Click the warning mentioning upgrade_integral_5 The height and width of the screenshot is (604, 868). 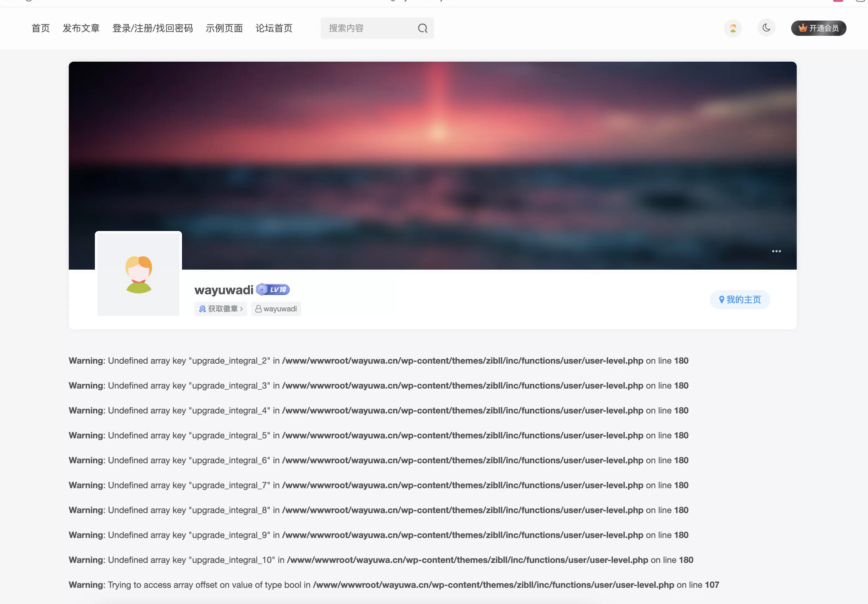pyautogui.click(x=378, y=435)
